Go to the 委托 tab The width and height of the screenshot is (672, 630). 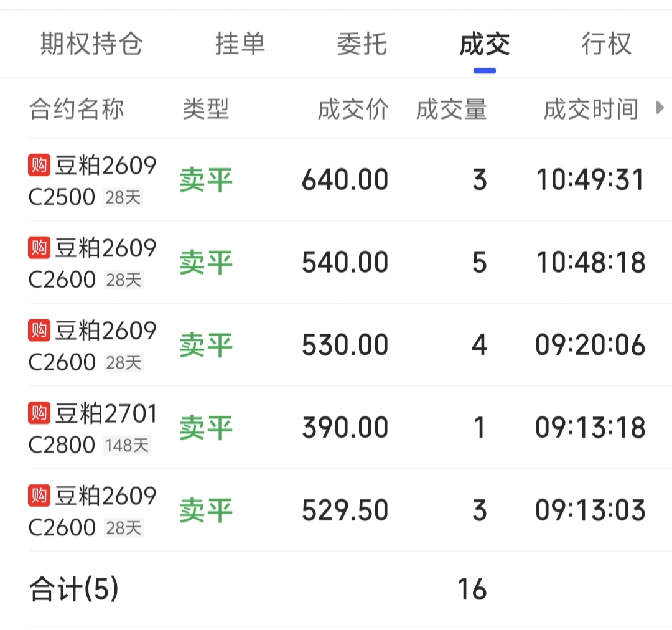[362, 44]
